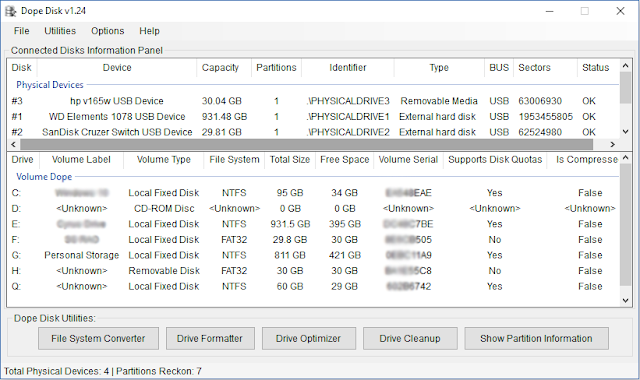The height and width of the screenshot is (380, 640).
Task: Click Show Partition Information button
Action: click(x=536, y=338)
